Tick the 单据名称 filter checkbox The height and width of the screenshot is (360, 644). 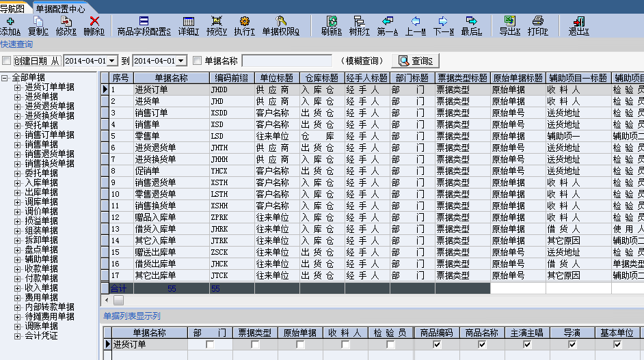click(198, 61)
